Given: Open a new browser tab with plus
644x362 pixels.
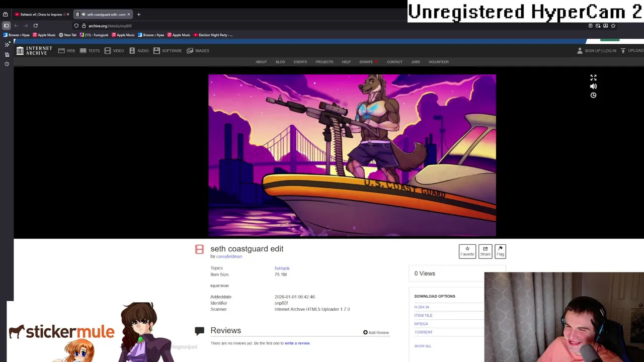Looking at the screenshot, I should tap(138, 15).
